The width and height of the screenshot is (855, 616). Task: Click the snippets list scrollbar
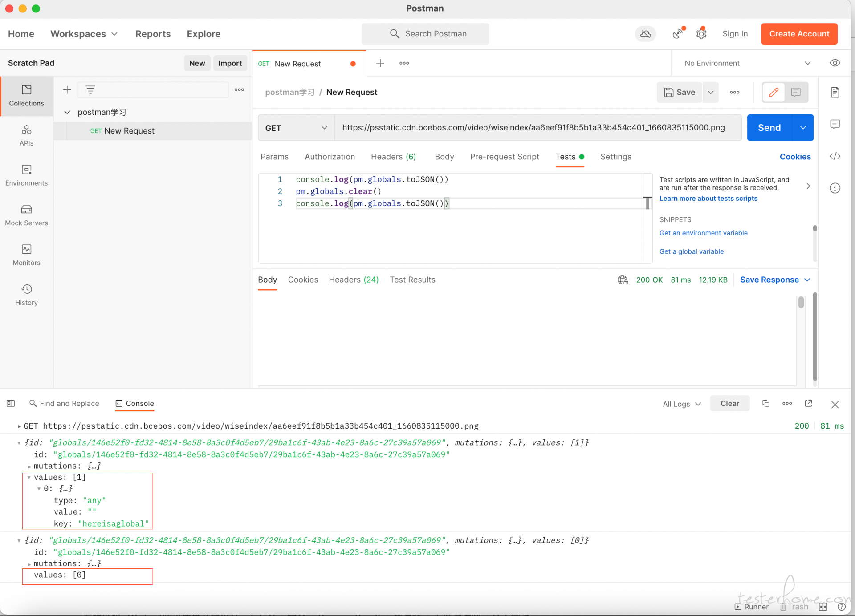[815, 229]
